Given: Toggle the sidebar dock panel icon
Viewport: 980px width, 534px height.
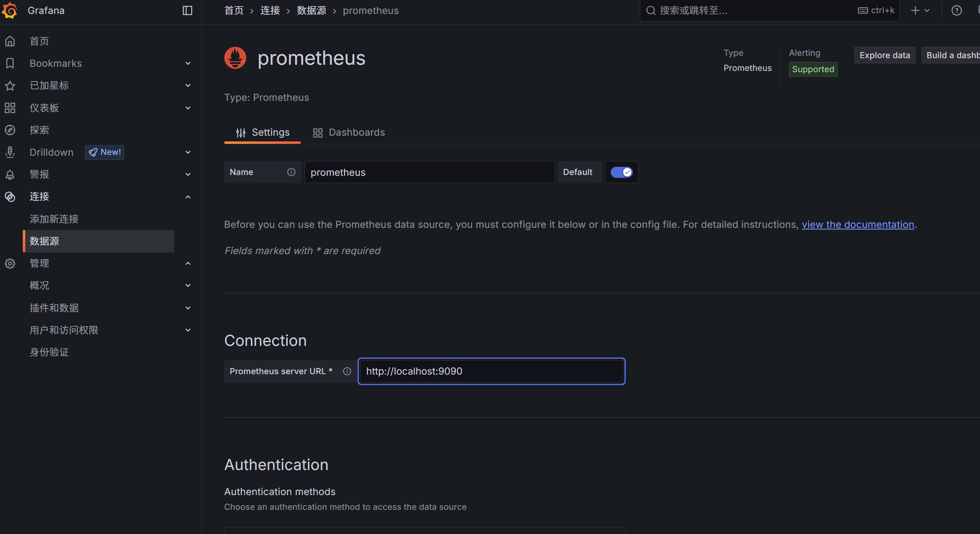Looking at the screenshot, I should click(x=187, y=11).
